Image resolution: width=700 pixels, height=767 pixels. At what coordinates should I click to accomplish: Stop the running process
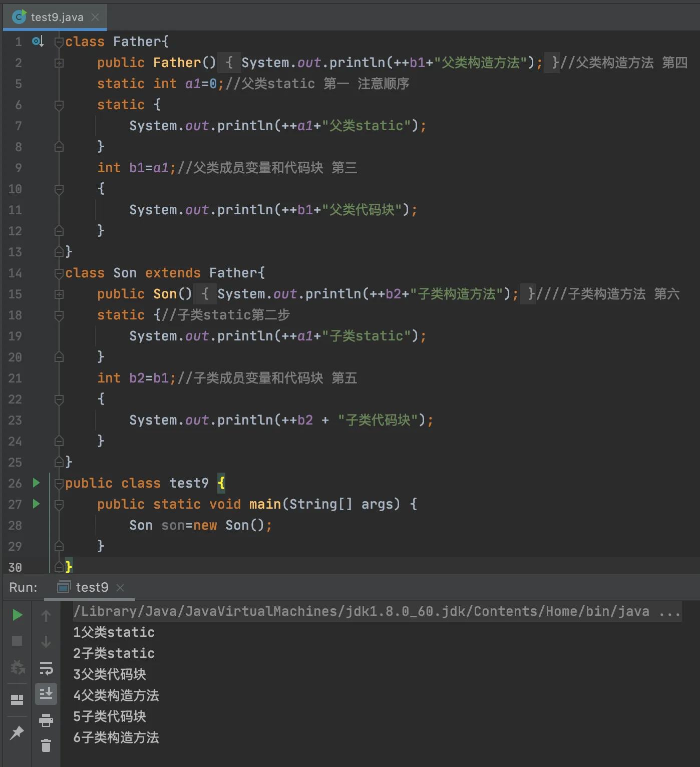tap(17, 641)
